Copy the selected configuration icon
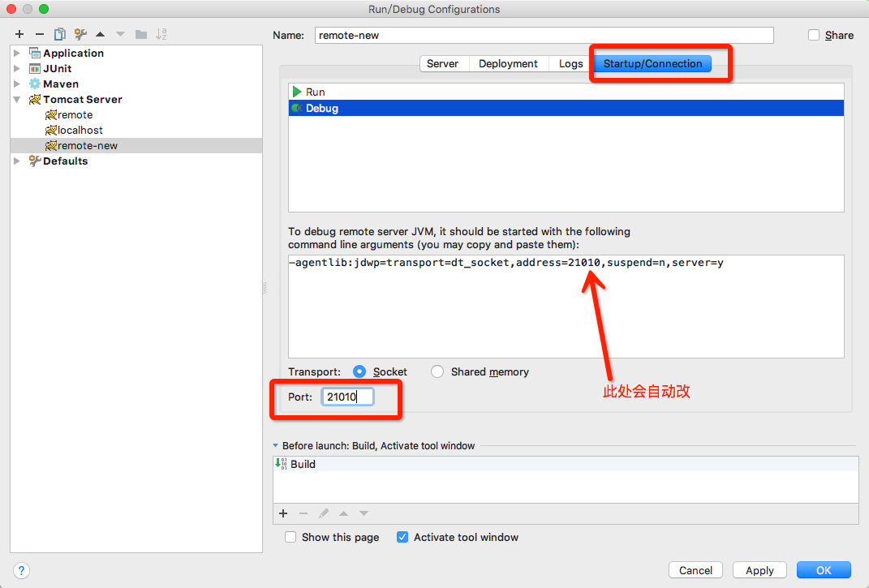Viewport: 869px width, 588px height. coord(60,34)
